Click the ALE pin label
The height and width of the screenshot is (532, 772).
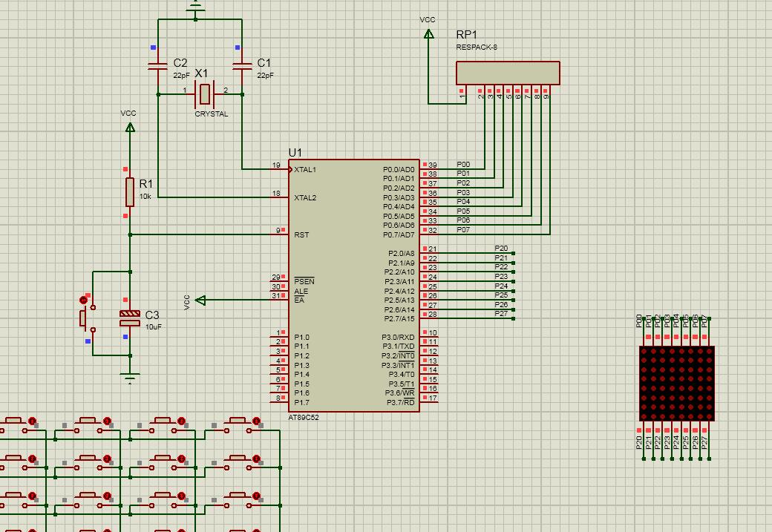pyautogui.click(x=301, y=291)
